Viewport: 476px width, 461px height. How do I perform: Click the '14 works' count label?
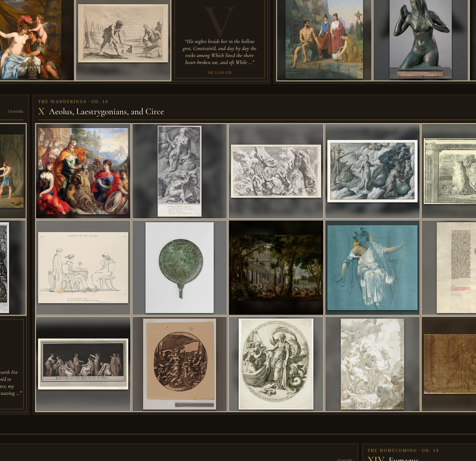point(16,111)
